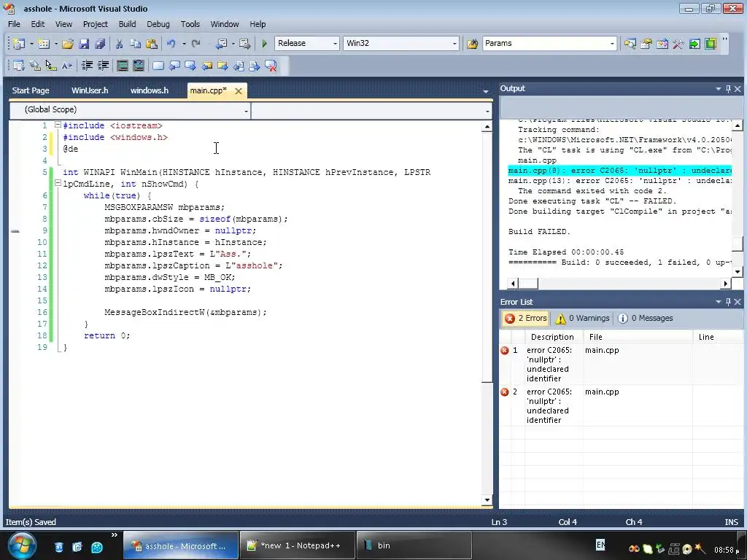Click the Copy toolbar icon
The image size is (747, 560).
pyautogui.click(x=135, y=44)
